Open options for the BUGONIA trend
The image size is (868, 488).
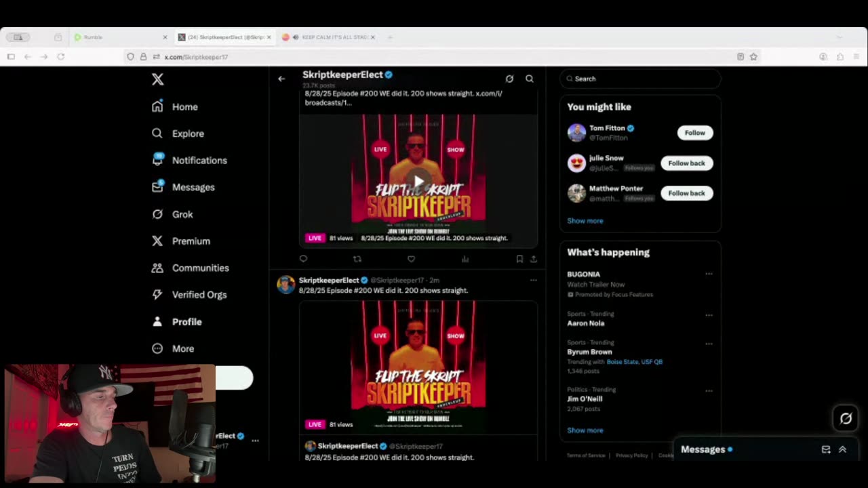tap(709, 274)
